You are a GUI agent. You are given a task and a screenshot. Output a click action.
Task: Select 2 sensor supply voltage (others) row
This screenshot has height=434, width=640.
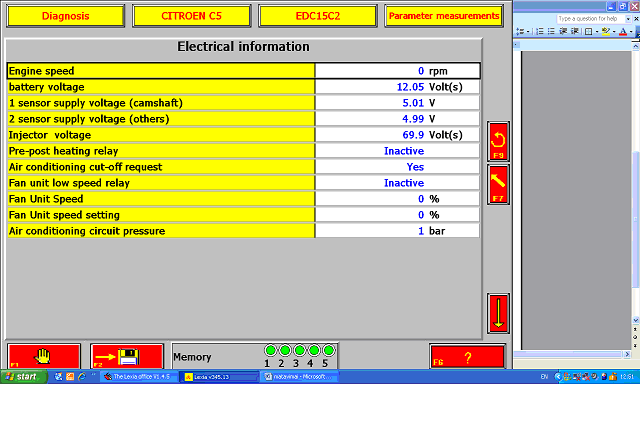click(x=243, y=119)
